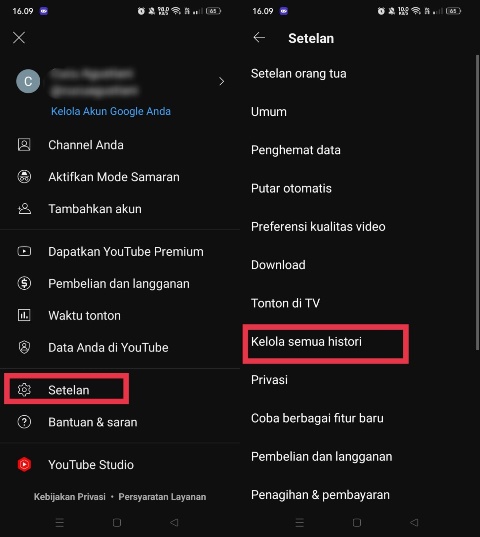Expand account details with the chevron arrow
Viewport: 480px width, 537px height.
(x=222, y=82)
